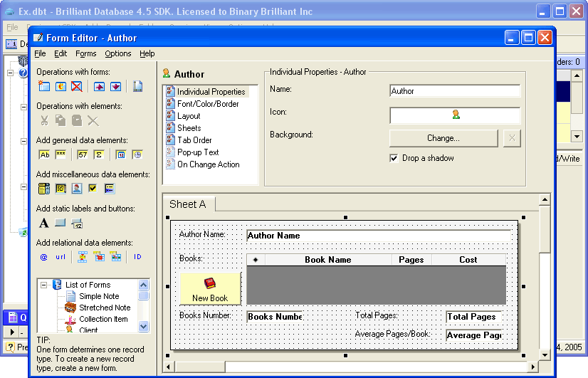Add the green relational table element icon
The height and width of the screenshot is (378, 588).
(115, 257)
